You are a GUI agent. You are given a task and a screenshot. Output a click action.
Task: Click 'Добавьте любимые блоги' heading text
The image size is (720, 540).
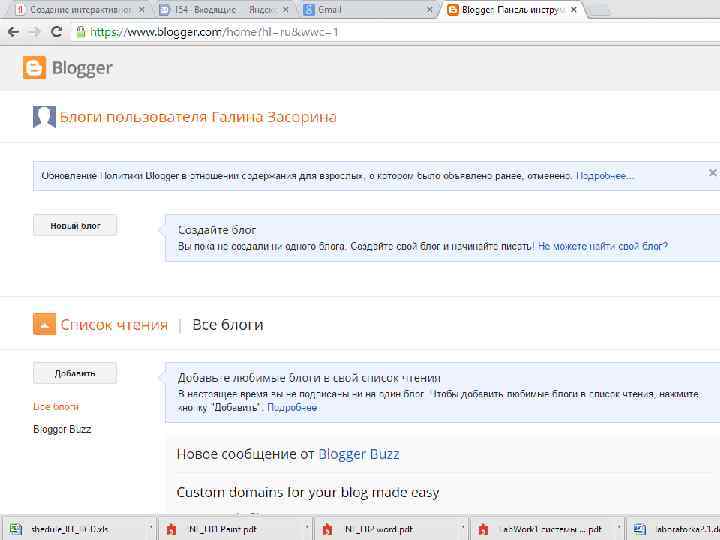[x=309, y=378]
